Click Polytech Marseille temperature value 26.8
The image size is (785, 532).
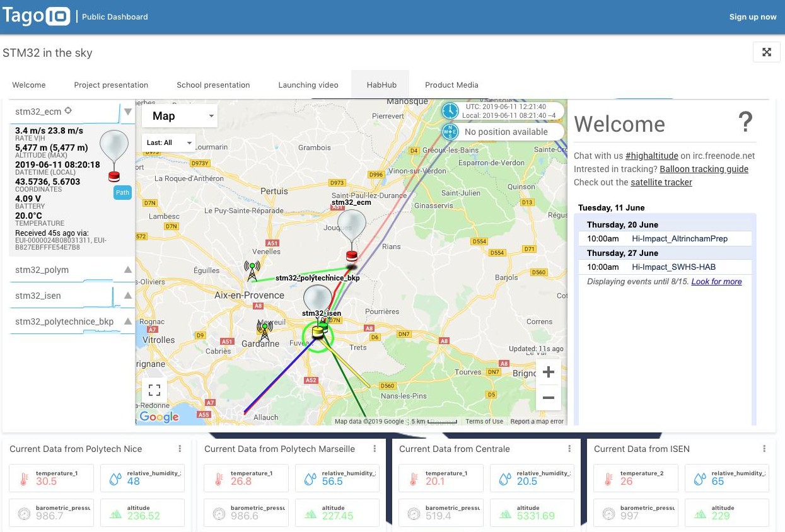pyautogui.click(x=241, y=482)
